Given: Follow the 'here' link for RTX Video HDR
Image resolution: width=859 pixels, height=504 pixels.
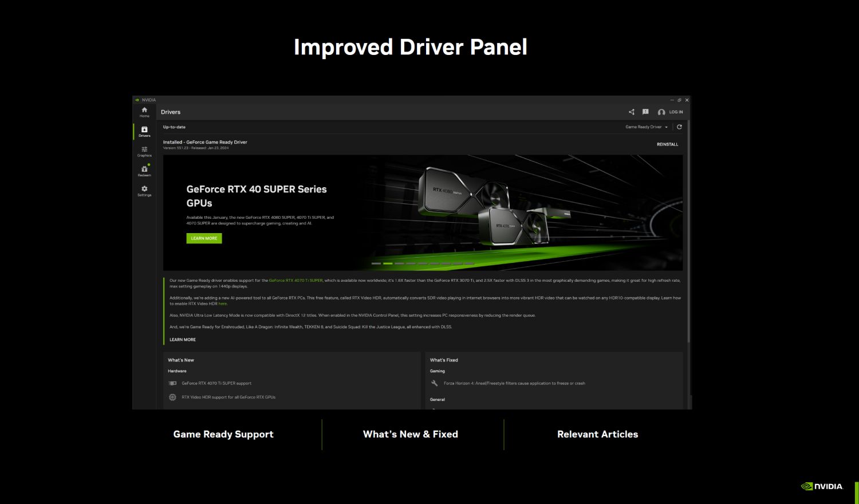Looking at the screenshot, I should (223, 304).
